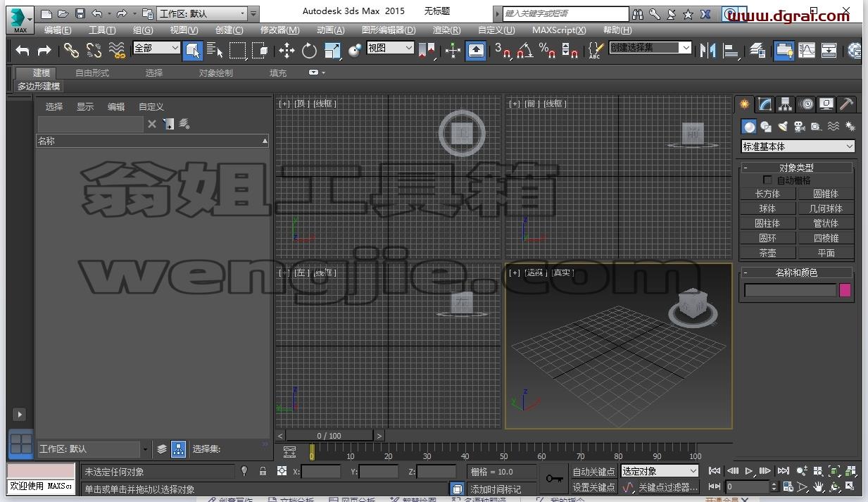Switch to the Hierarchy command panel tab

pyautogui.click(x=786, y=104)
